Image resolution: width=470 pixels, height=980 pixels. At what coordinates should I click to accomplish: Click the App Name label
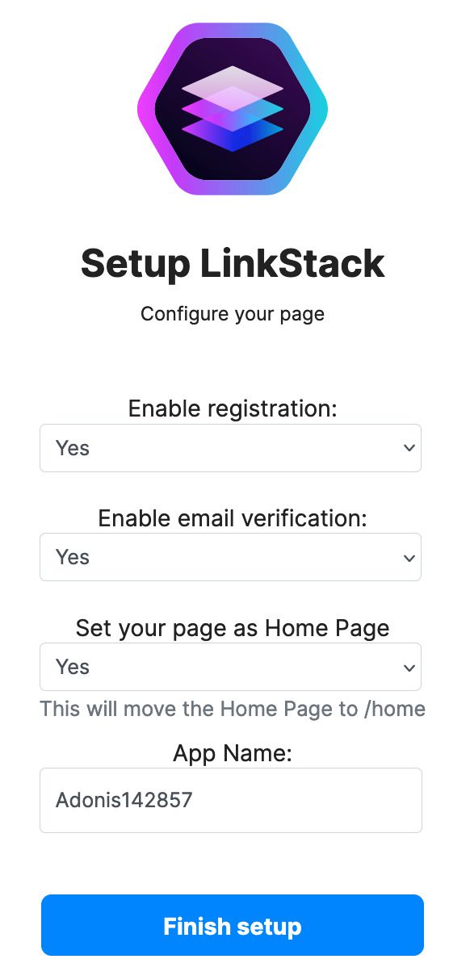click(x=232, y=752)
